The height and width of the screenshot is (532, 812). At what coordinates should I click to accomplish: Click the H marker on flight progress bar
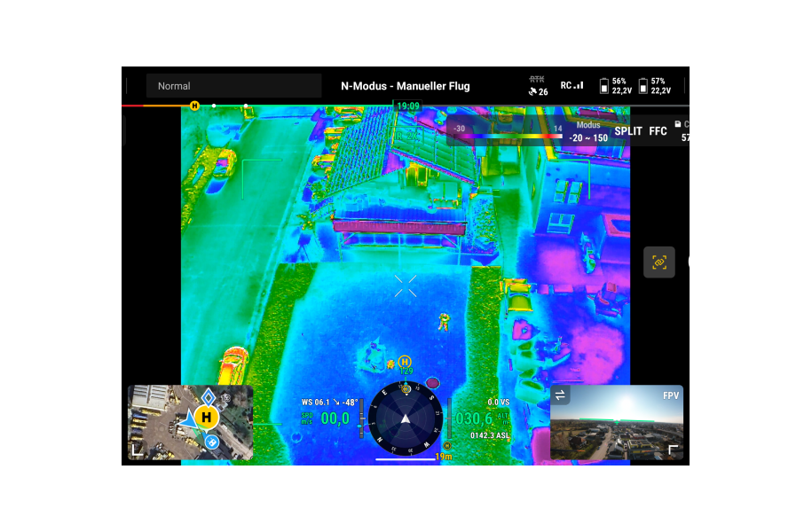pyautogui.click(x=194, y=106)
